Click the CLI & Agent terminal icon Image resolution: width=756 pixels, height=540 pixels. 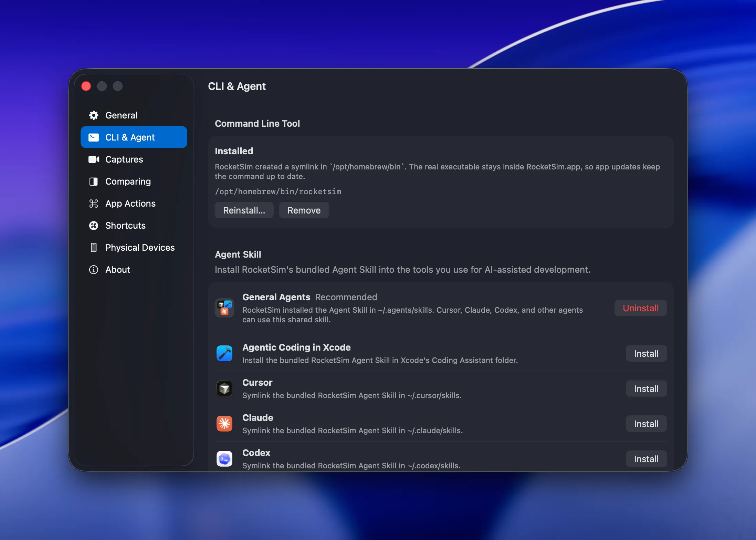94,137
